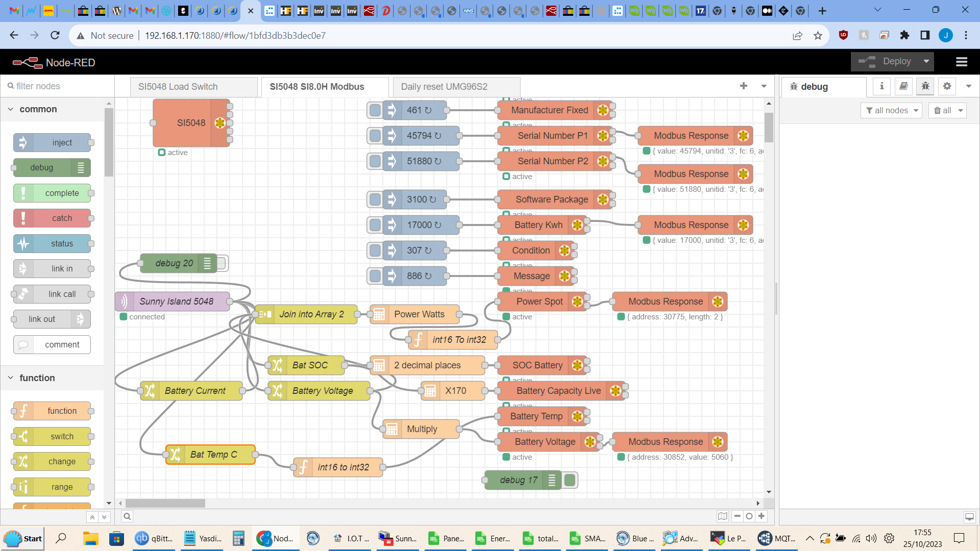Collapse all palette categories up arrows
Image resolution: width=980 pixels, height=551 pixels.
(92, 517)
